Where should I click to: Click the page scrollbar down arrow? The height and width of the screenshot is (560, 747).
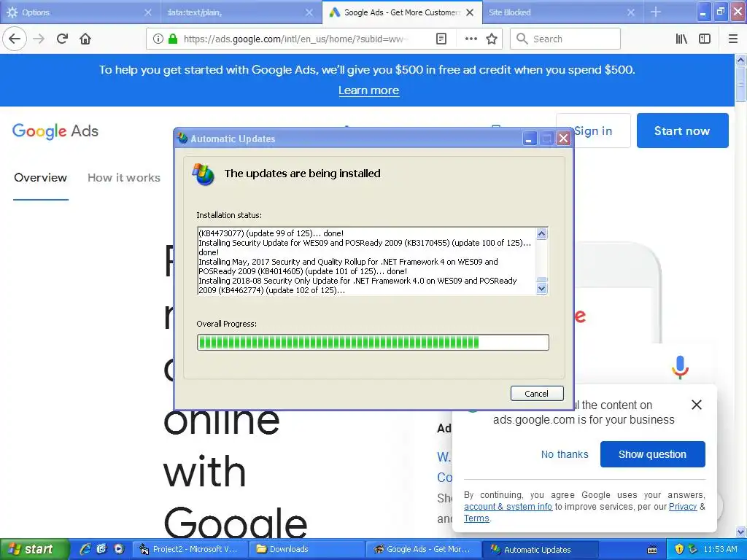pos(741,532)
